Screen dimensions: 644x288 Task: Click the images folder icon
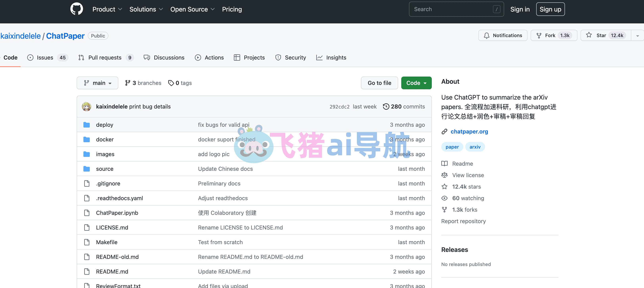pos(87,154)
